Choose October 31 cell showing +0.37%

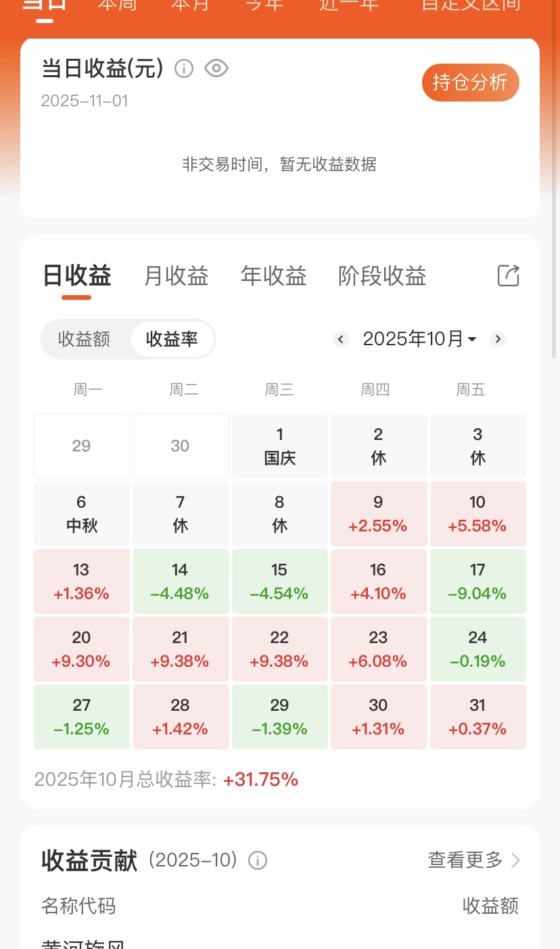[478, 717]
